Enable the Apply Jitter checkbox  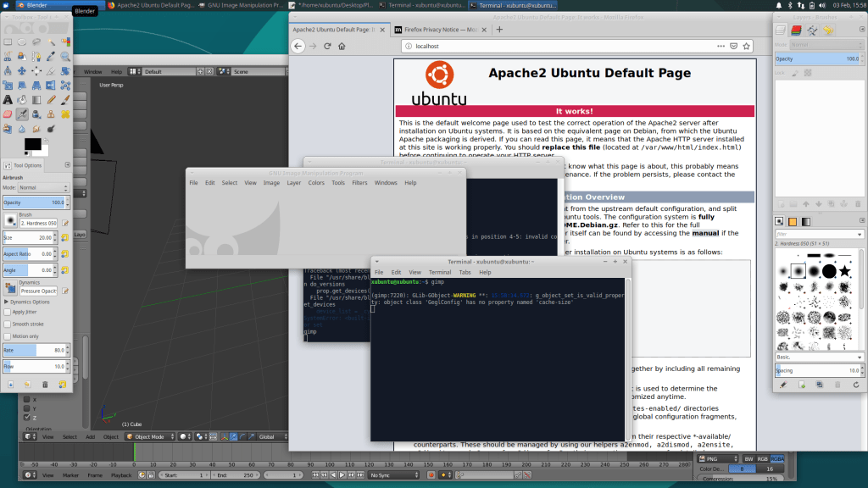pos(8,312)
